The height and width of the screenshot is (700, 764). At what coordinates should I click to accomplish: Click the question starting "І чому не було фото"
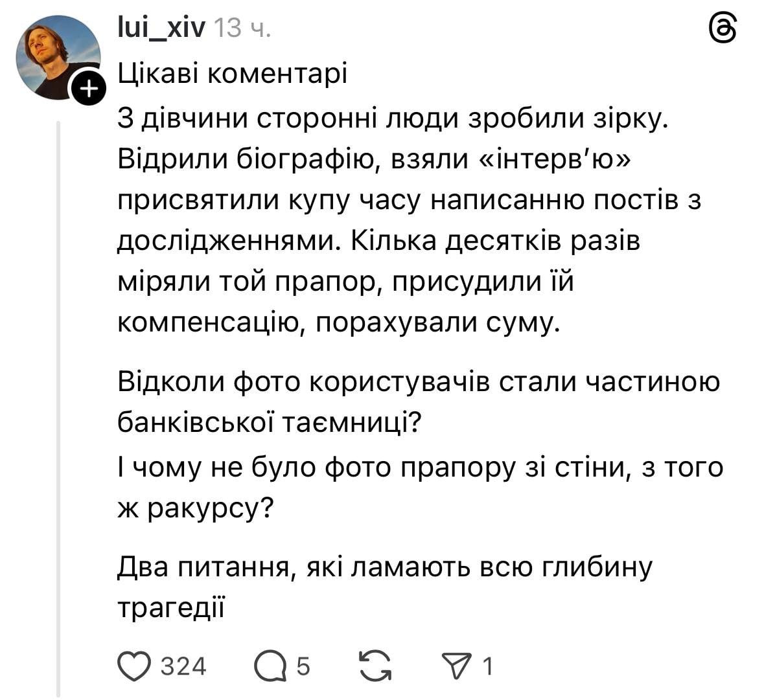click(x=420, y=468)
